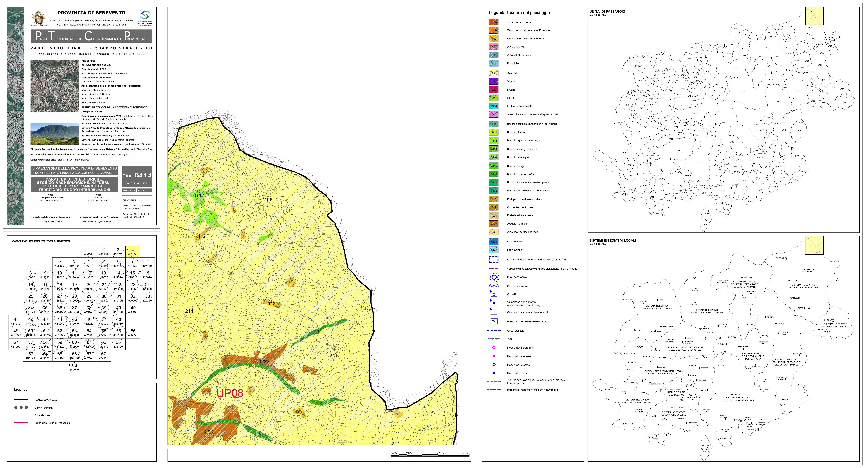Select the 221 Vigneti swatch
The image size is (868, 468).
coord(494,81)
